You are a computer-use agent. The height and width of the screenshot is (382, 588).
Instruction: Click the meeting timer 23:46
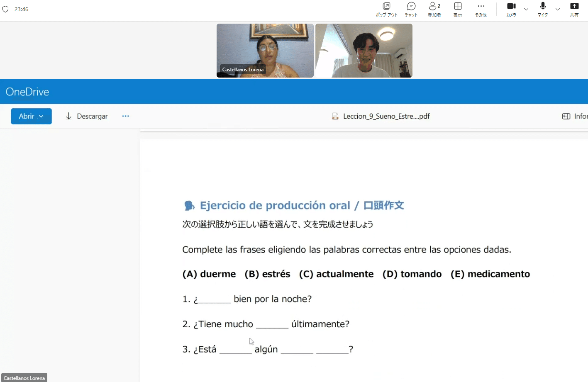tap(22, 9)
